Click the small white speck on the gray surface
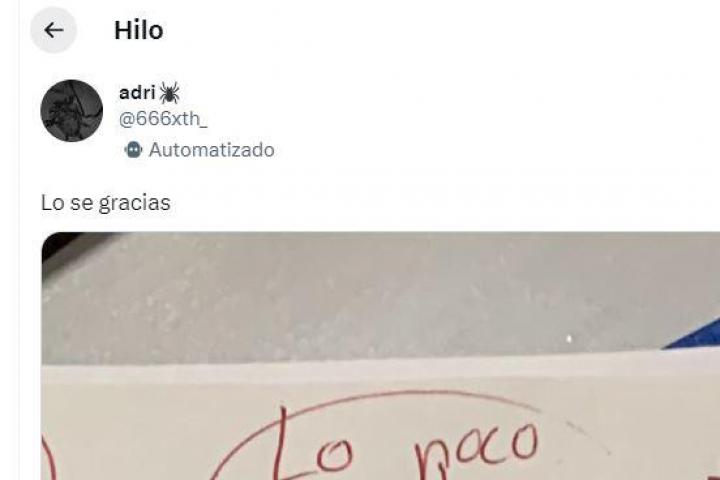 pos(569,339)
